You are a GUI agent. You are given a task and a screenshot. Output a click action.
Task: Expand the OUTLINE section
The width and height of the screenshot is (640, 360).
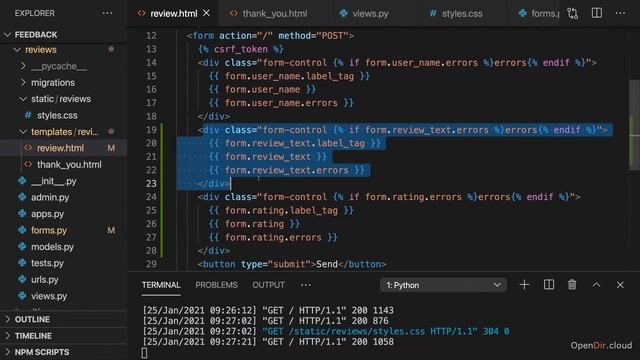point(7,319)
